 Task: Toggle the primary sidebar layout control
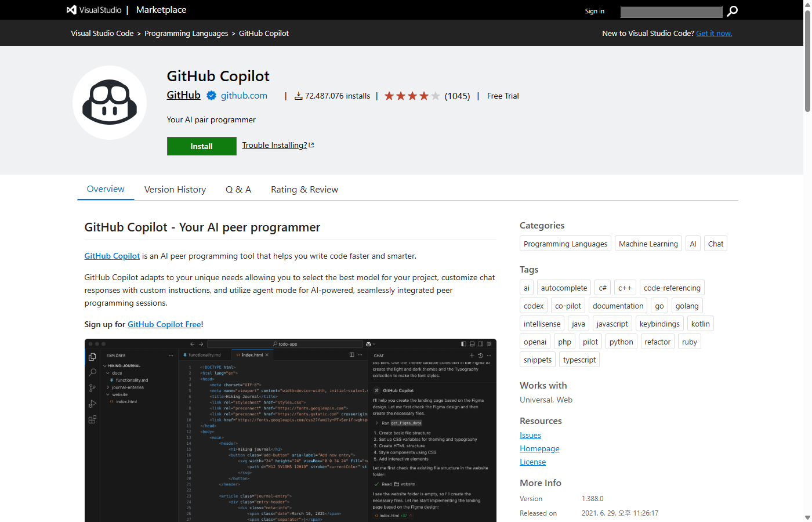pyautogui.click(x=464, y=344)
